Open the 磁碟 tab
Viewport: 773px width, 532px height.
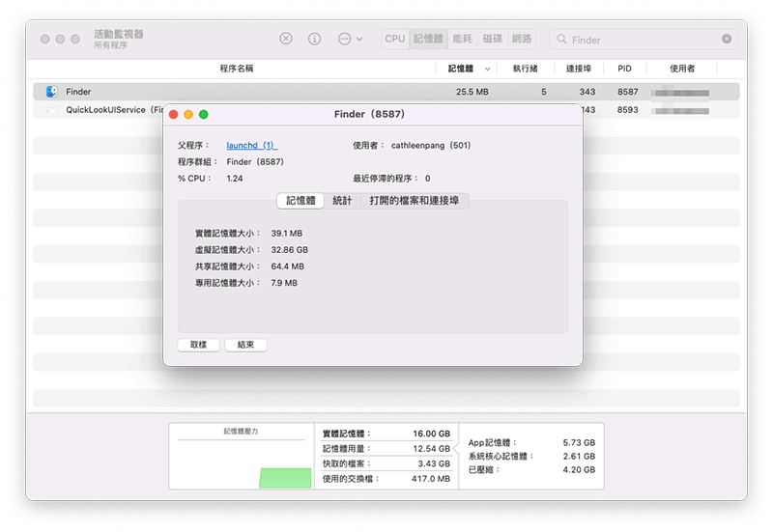tap(492, 39)
